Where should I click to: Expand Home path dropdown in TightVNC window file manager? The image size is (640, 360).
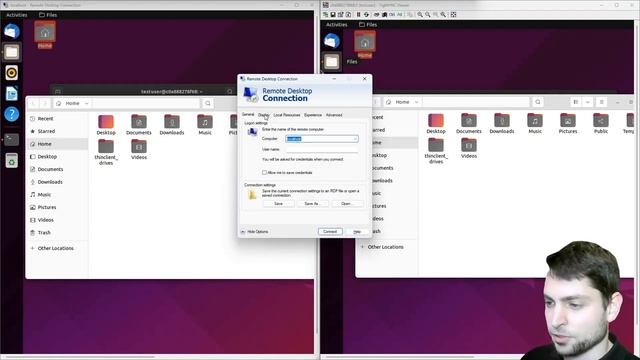416,102
